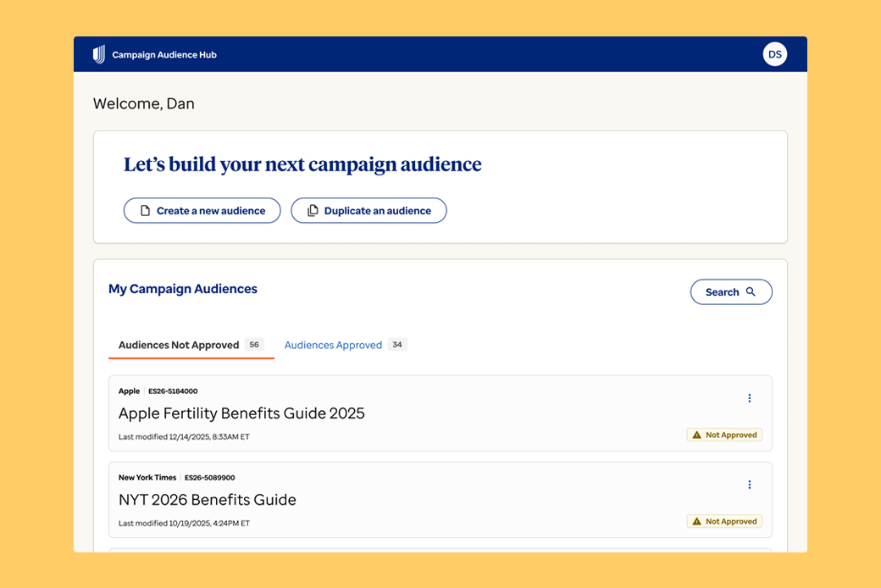The width and height of the screenshot is (881, 588).
Task: Open three-dot menu on Apple Fertility card
Action: (749, 398)
